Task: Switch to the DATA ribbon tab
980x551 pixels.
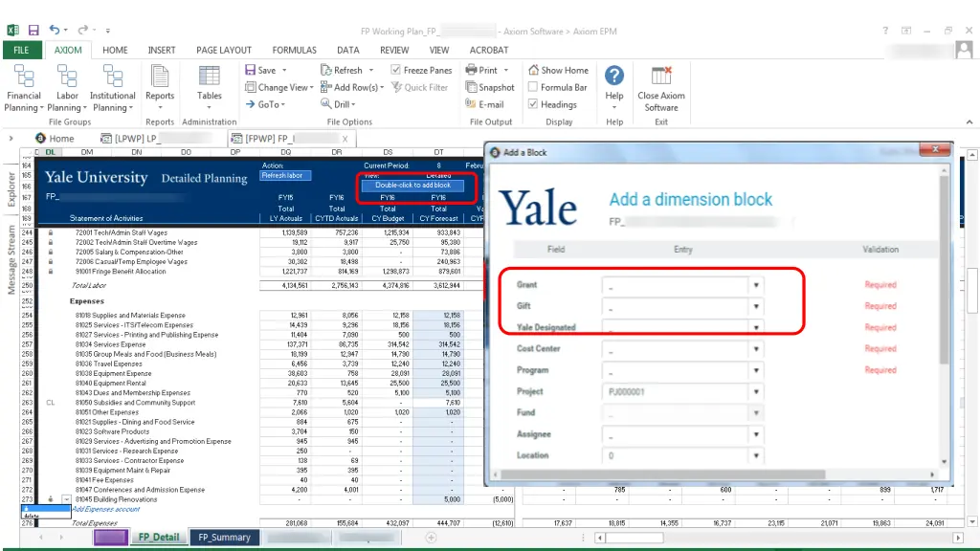Action: point(348,50)
